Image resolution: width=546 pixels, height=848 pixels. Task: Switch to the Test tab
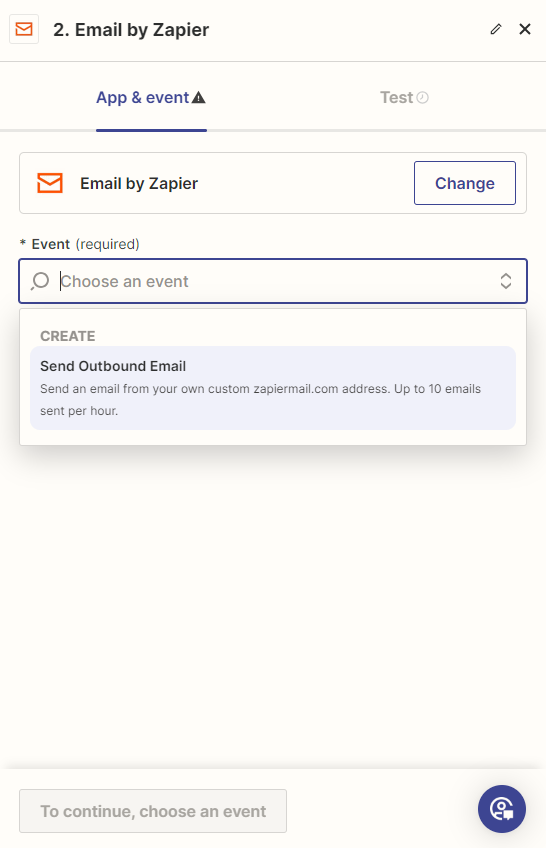tap(404, 98)
